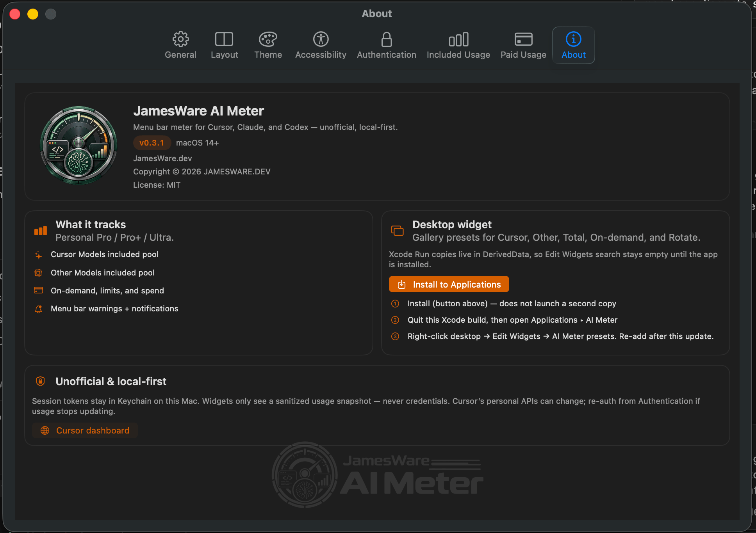Click Menu bar warnings + notifications row

coord(106,309)
